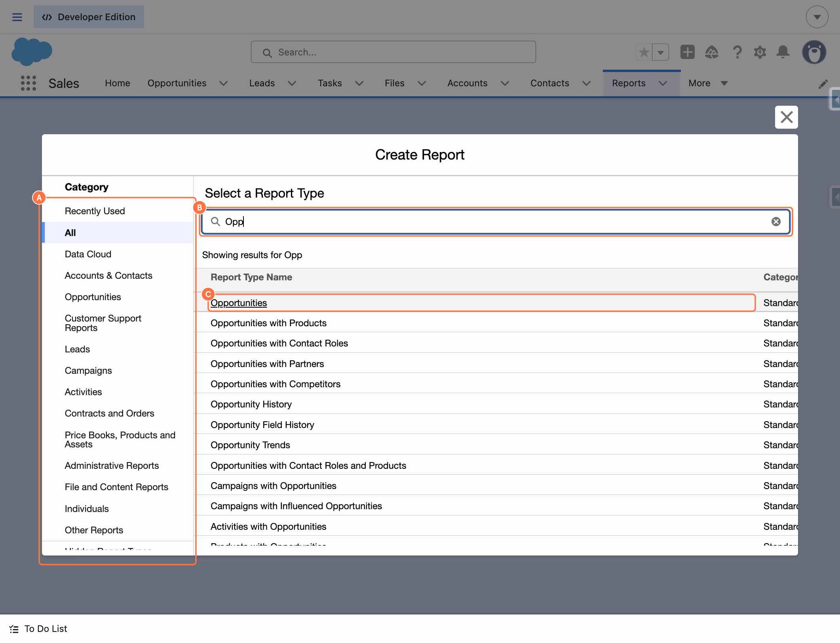Expand the Files tab chevron

422,83
